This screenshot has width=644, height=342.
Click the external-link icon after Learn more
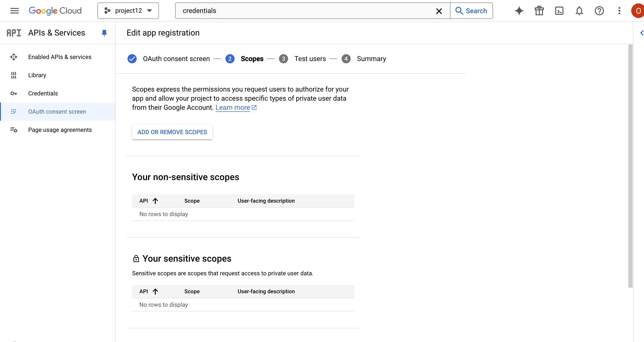pyautogui.click(x=254, y=107)
